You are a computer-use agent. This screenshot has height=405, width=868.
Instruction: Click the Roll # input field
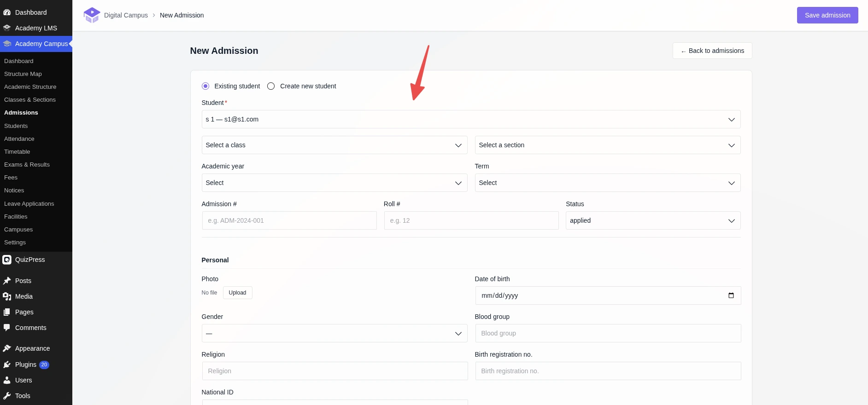pos(471,220)
